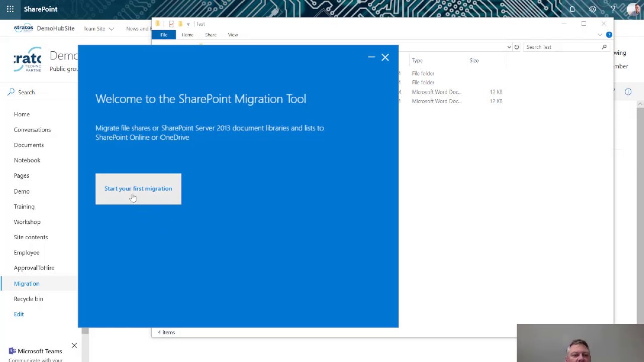Open Pages in site navigation
This screenshot has height=362, width=644.
pyautogui.click(x=22, y=176)
